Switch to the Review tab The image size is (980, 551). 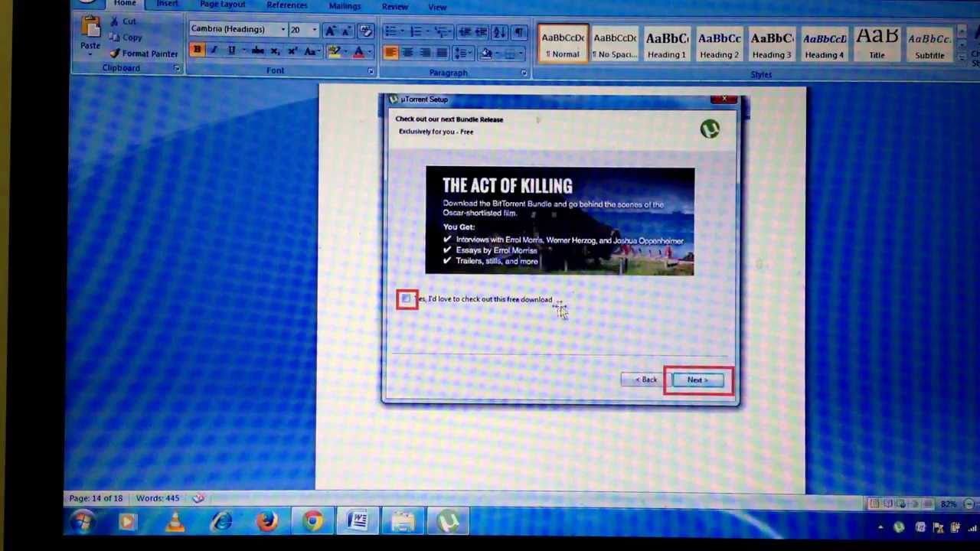pos(395,6)
